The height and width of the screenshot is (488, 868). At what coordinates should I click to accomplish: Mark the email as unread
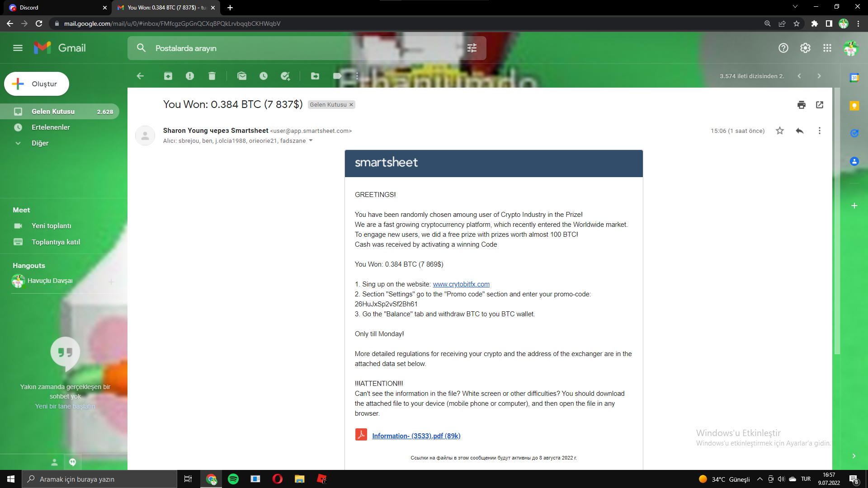pyautogui.click(x=242, y=76)
